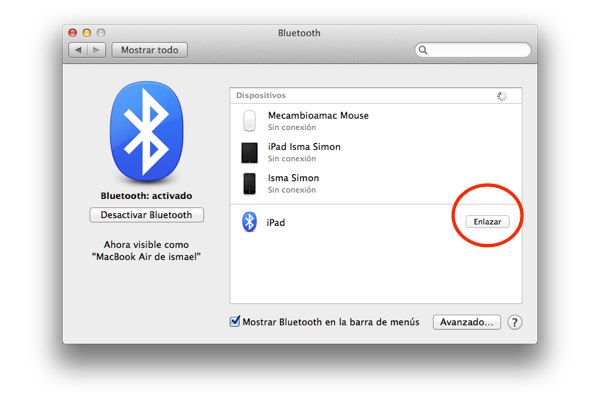Click the iPad Isma Simon tablet icon
The width and height of the screenshot is (600, 400).
pyautogui.click(x=250, y=153)
